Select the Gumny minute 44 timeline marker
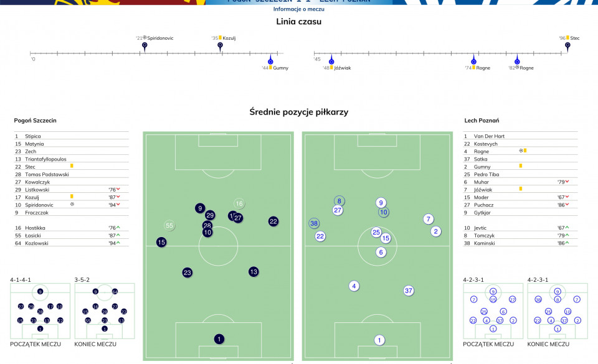 point(270,60)
